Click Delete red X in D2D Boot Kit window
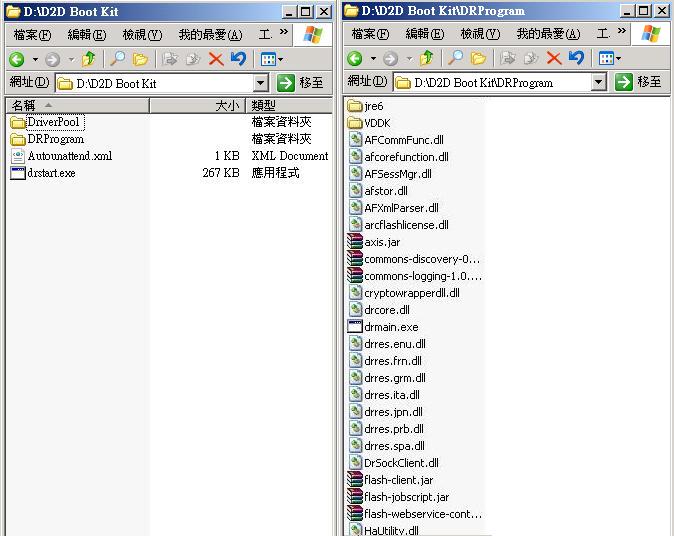The height and width of the screenshot is (536, 674). coord(216,59)
